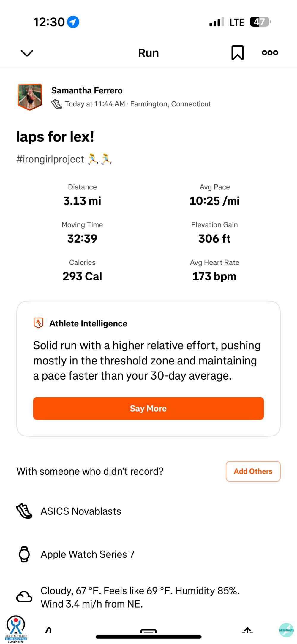Open the Iron Girl Project logo

coord(16,628)
